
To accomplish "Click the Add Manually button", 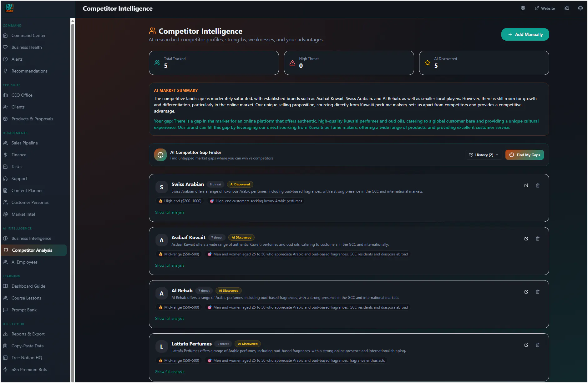I will pyautogui.click(x=525, y=34).
